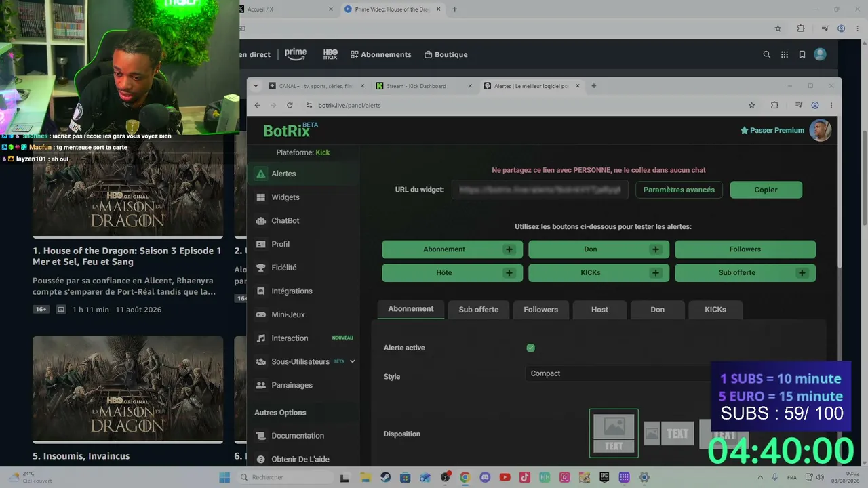Click the Prime Video profile avatar

(820, 54)
